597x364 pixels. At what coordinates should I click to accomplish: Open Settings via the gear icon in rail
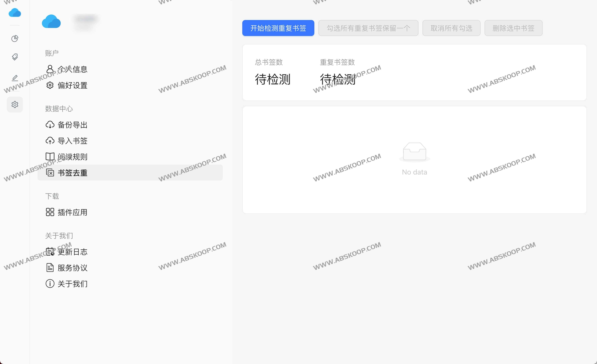click(x=15, y=104)
